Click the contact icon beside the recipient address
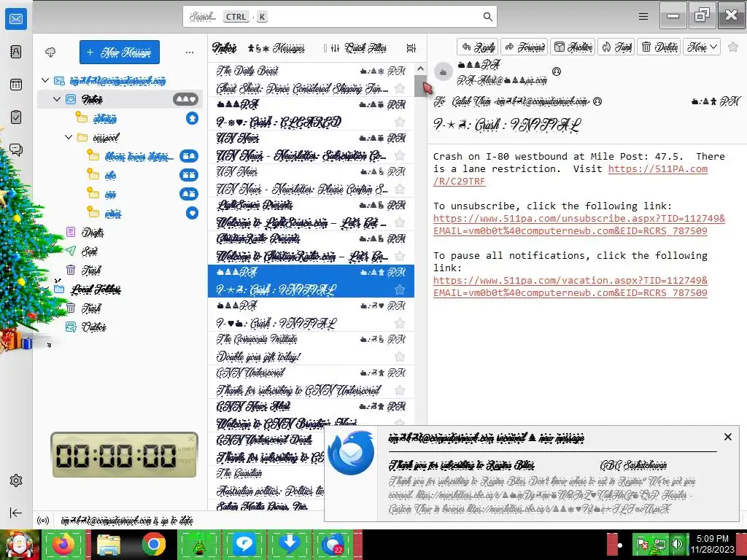 point(597,101)
